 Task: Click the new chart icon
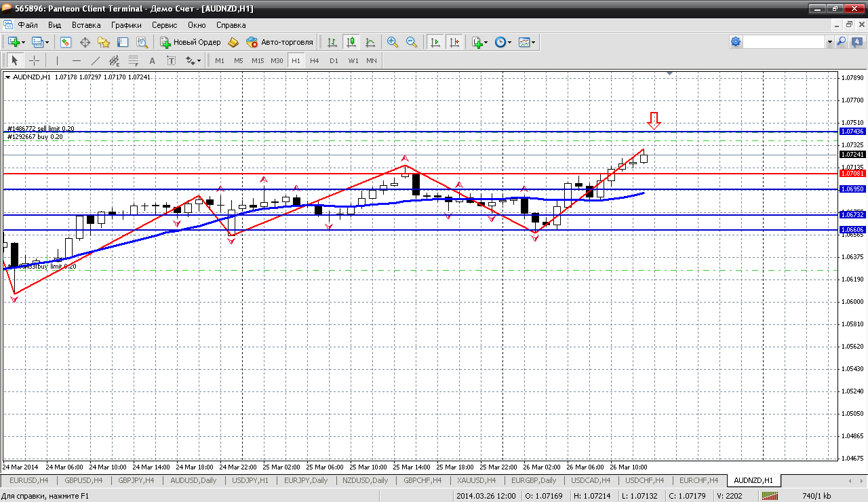pos(14,42)
